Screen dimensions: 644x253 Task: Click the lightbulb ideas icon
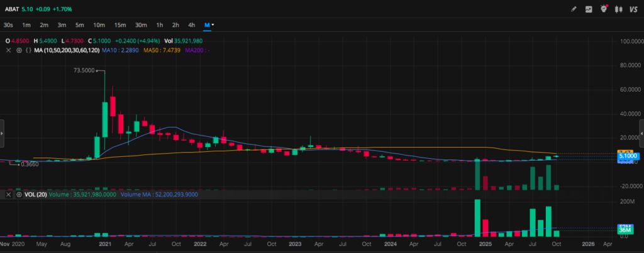coord(604,9)
